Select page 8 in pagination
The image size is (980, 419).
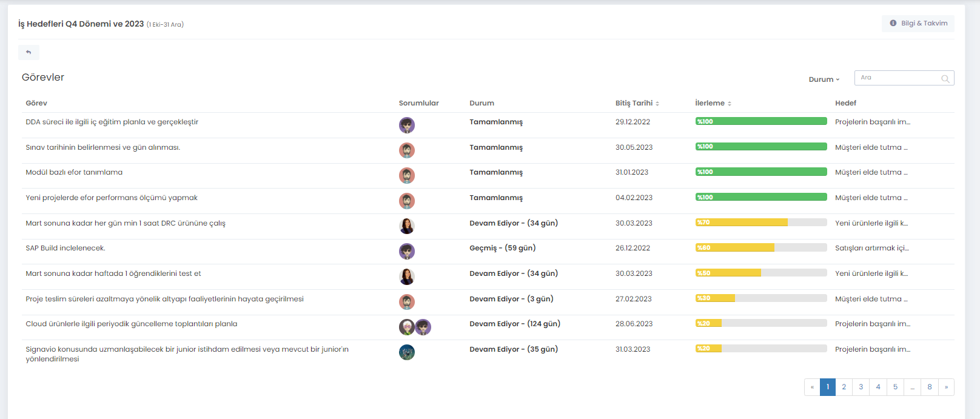point(930,387)
